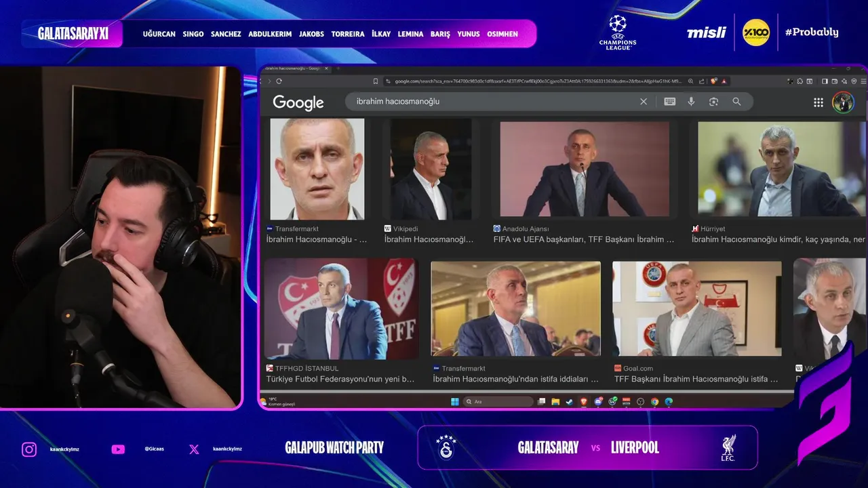This screenshot has height=488, width=868.
Task: Clear the Google search box text
Action: 644,102
